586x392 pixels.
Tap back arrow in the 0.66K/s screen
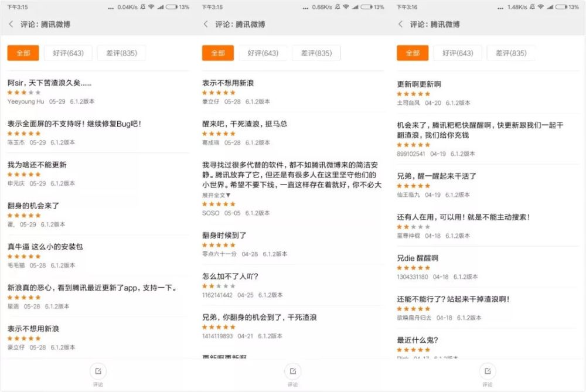pos(206,24)
